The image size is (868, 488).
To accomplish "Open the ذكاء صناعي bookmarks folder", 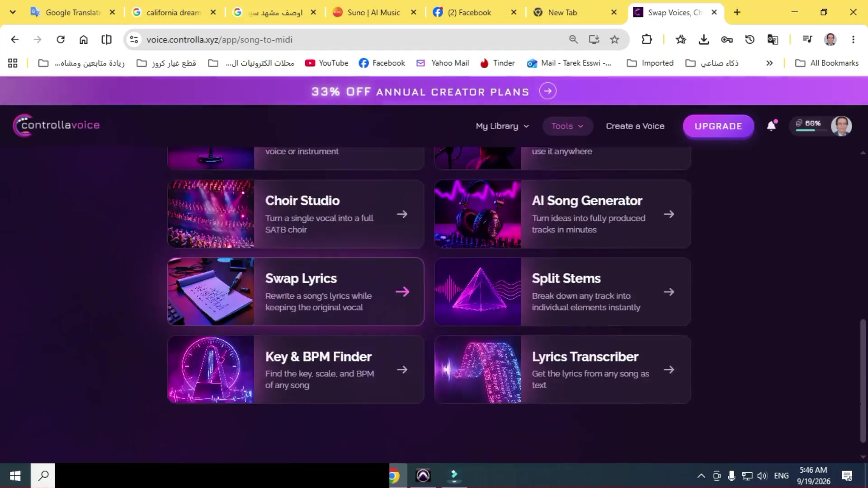I will pos(712,63).
